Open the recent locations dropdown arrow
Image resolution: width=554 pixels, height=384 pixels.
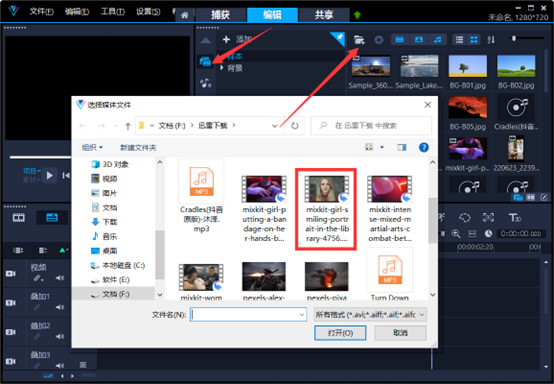pyautogui.click(x=116, y=126)
